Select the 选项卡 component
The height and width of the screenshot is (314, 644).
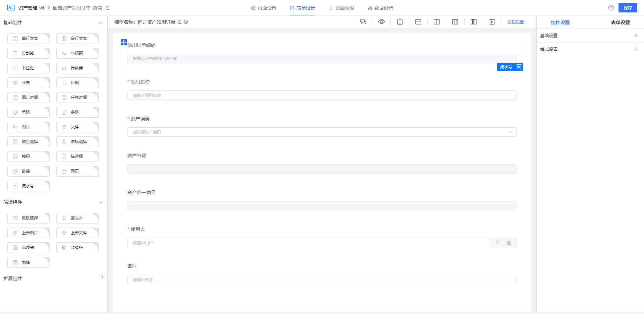click(29, 248)
